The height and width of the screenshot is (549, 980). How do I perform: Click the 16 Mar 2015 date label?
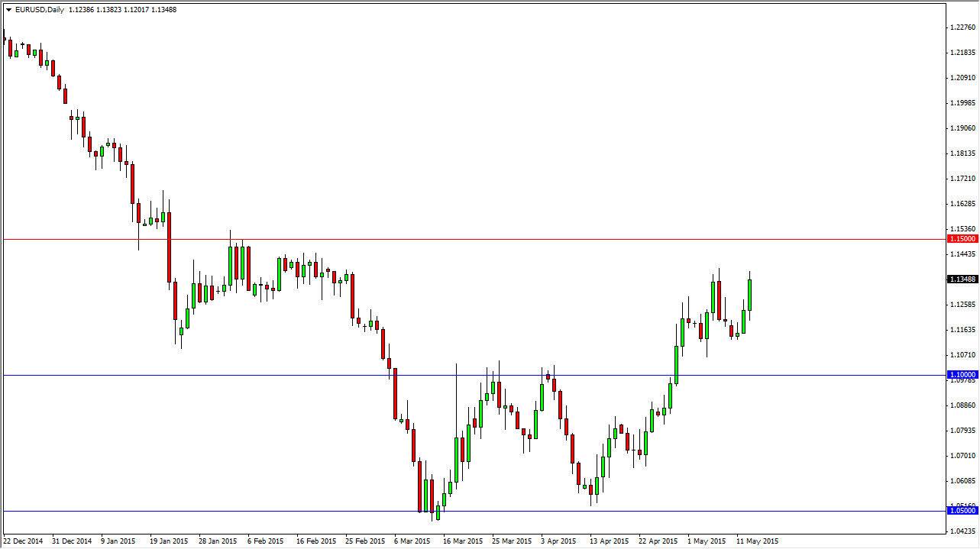pyautogui.click(x=463, y=541)
